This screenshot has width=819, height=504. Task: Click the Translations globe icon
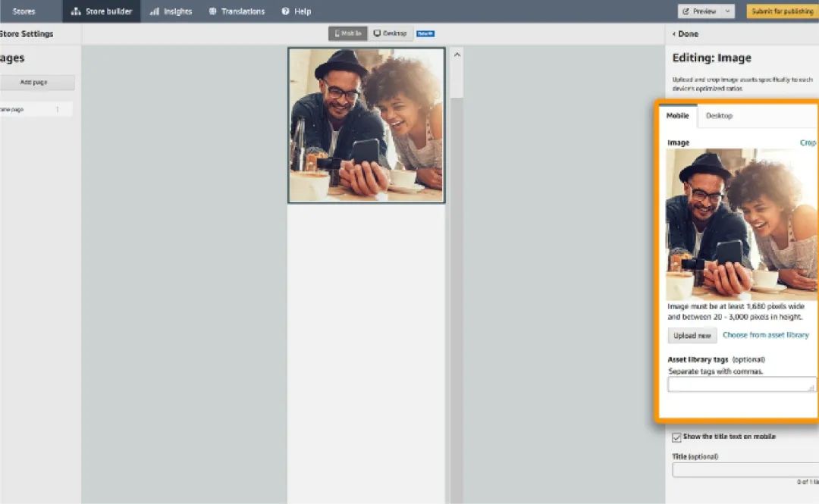(213, 11)
